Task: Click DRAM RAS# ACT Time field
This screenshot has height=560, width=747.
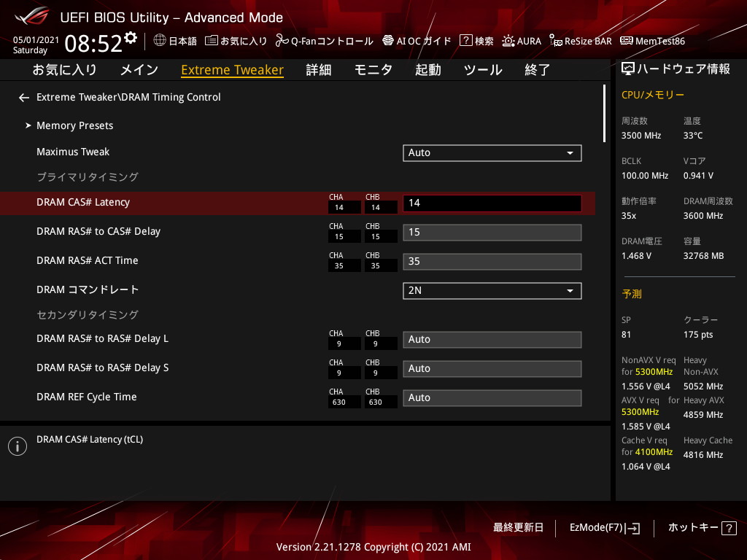Action: (492, 262)
